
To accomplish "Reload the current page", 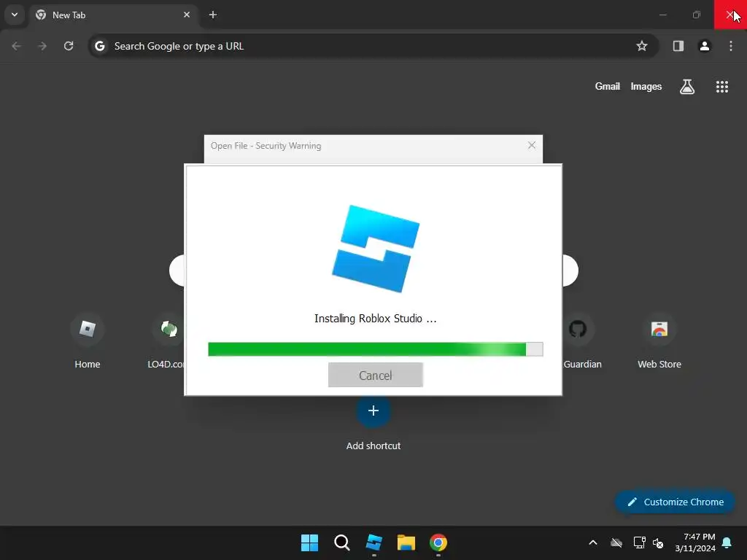I will coord(69,46).
